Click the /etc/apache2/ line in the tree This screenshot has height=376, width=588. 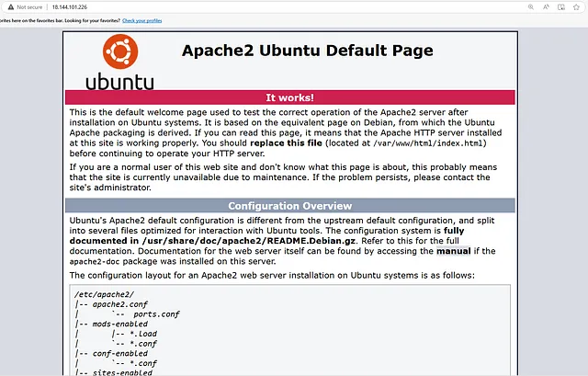[104, 294]
